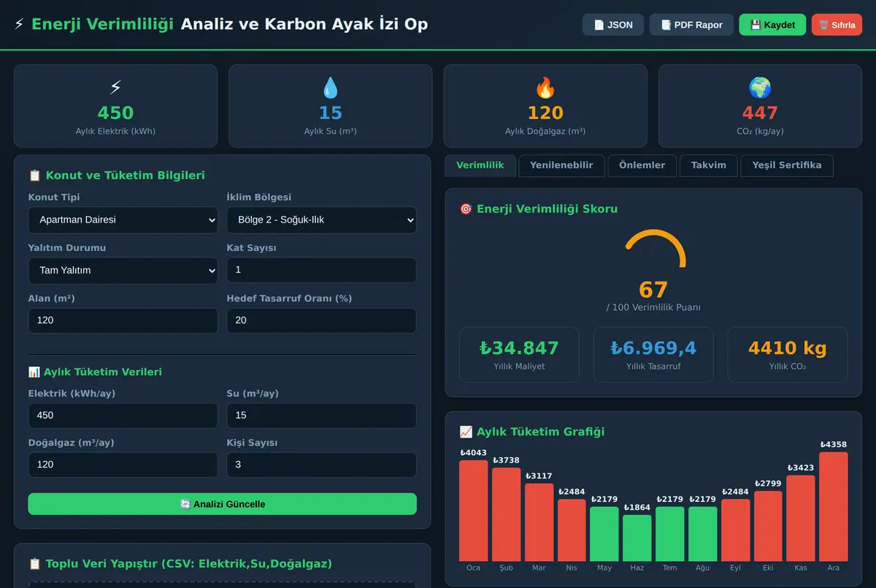Click Toplu Veri Yapıştır heading

pos(188,564)
